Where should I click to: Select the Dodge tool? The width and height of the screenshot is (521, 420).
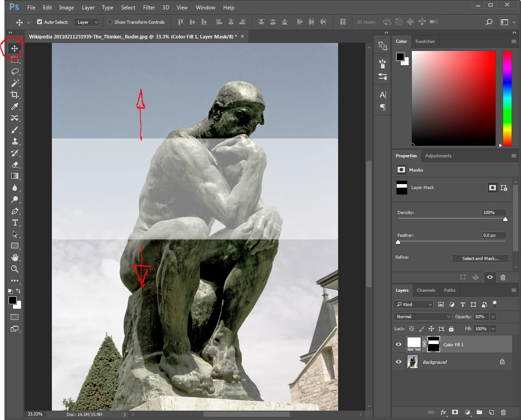[x=15, y=200]
